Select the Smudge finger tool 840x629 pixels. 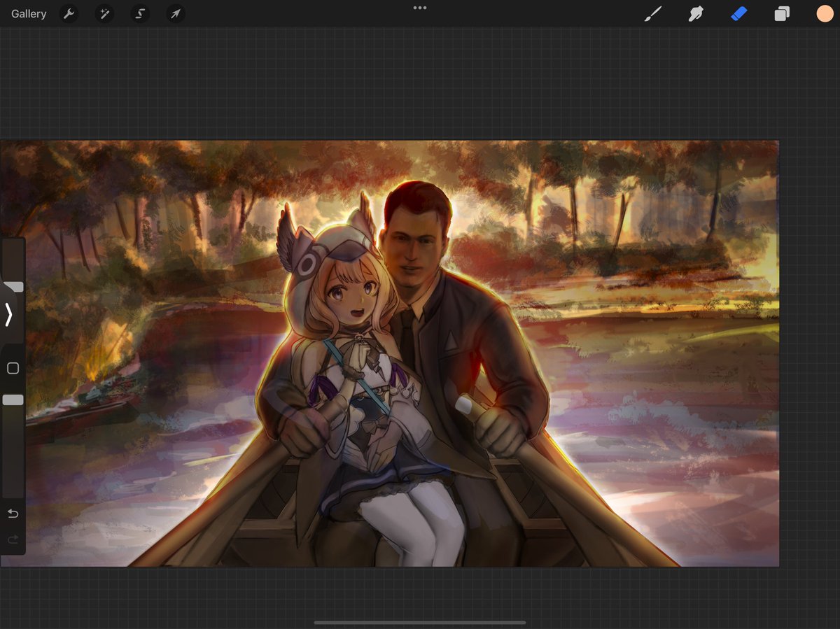(696, 14)
